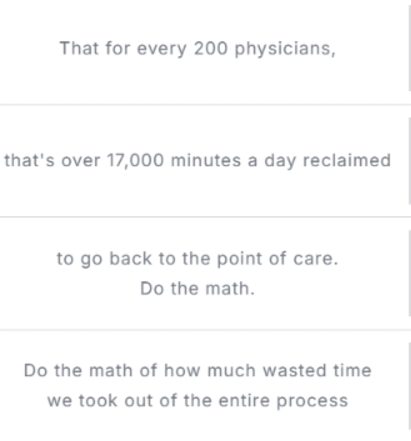This screenshot has height=441, width=411.
Task: Click the vertical bar beside the "200 physicians" caption
Action: coord(410,48)
